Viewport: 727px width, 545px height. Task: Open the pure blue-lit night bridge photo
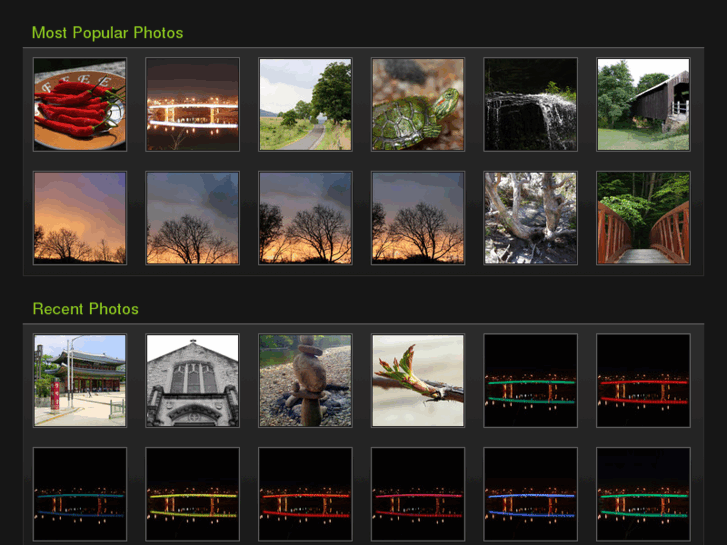(530, 494)
